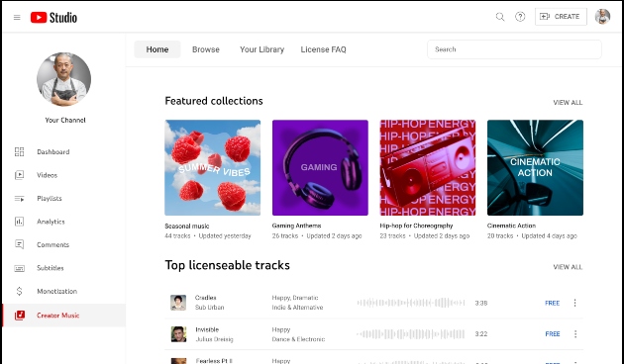This screenshot has height=364, width=624.
Task: Click the Your Channel label
Action: [x=65, y=120]
